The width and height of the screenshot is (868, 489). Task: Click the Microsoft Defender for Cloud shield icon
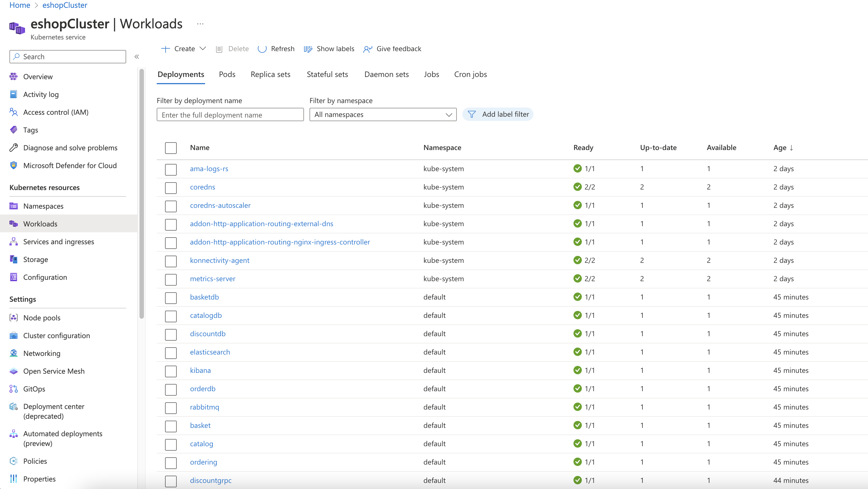click(x=14, y=166)
